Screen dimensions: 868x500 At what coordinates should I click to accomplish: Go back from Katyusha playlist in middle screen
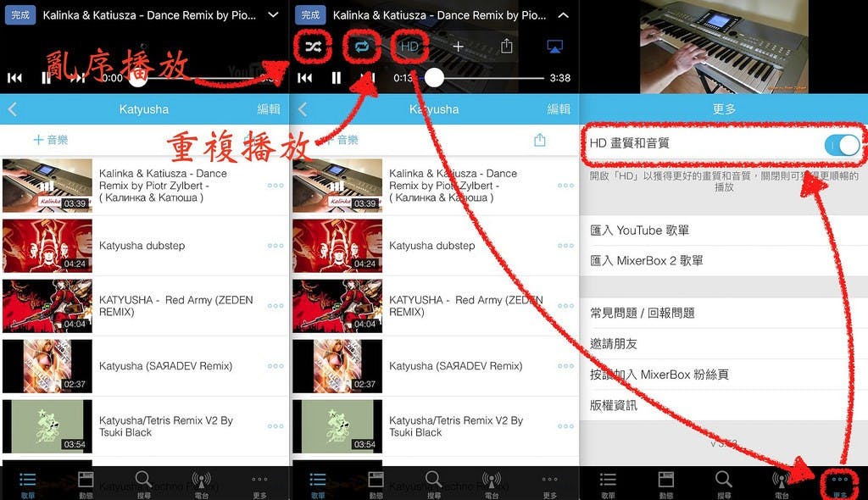[303, 109]
